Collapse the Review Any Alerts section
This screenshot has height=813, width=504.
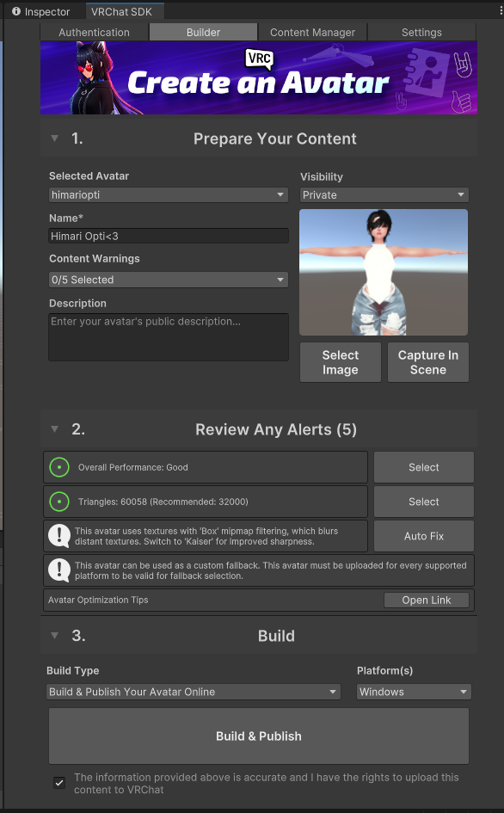coord(54,429)
